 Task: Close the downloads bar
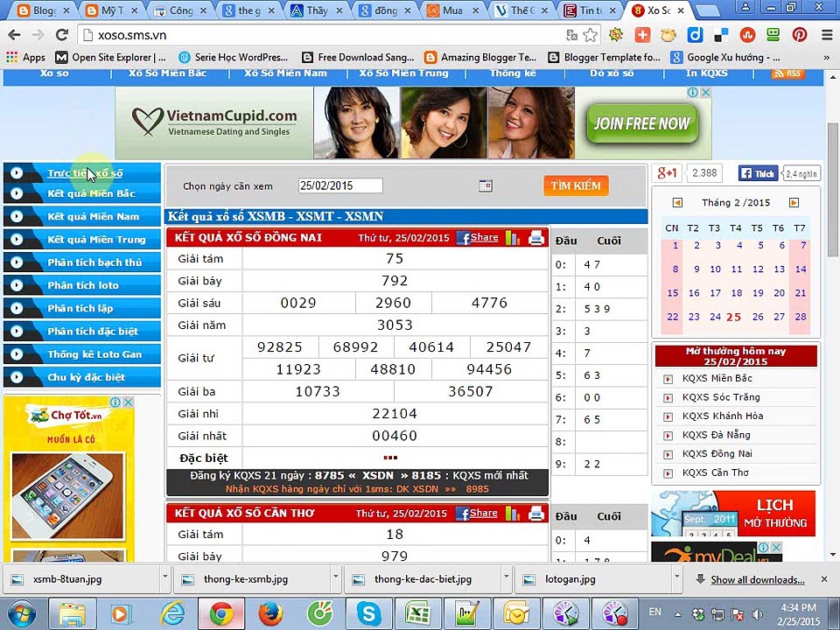pyautogui.click(x=824, y=579)
